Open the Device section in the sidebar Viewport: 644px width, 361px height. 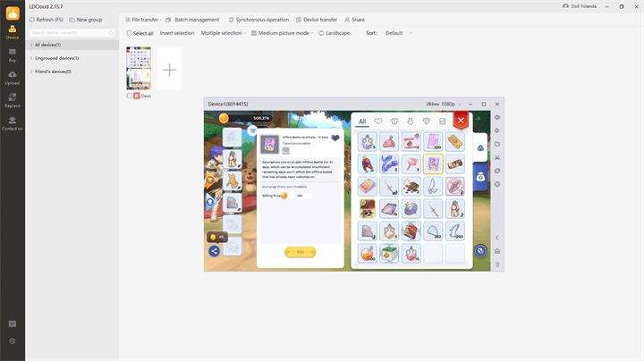point(13,32)
